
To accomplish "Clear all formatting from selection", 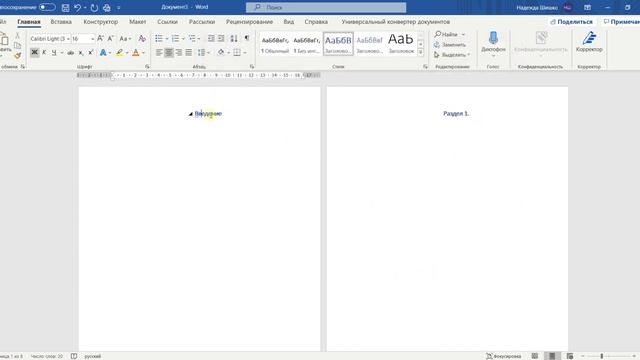I will [142, 39].
